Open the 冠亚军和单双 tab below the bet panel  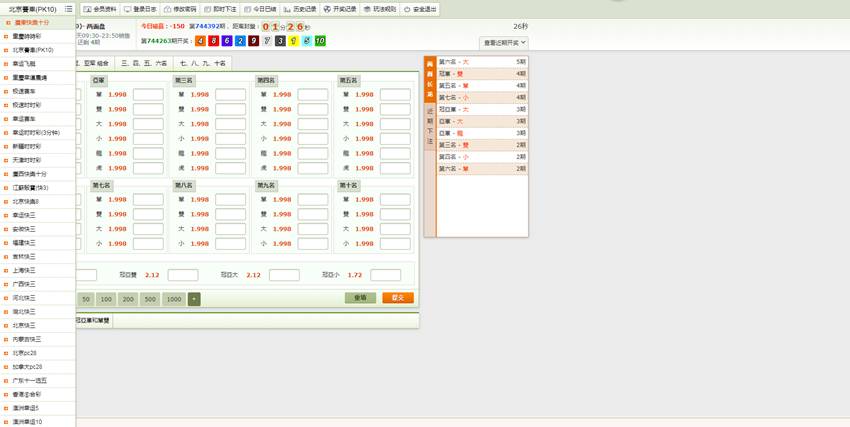pos(93,321)
